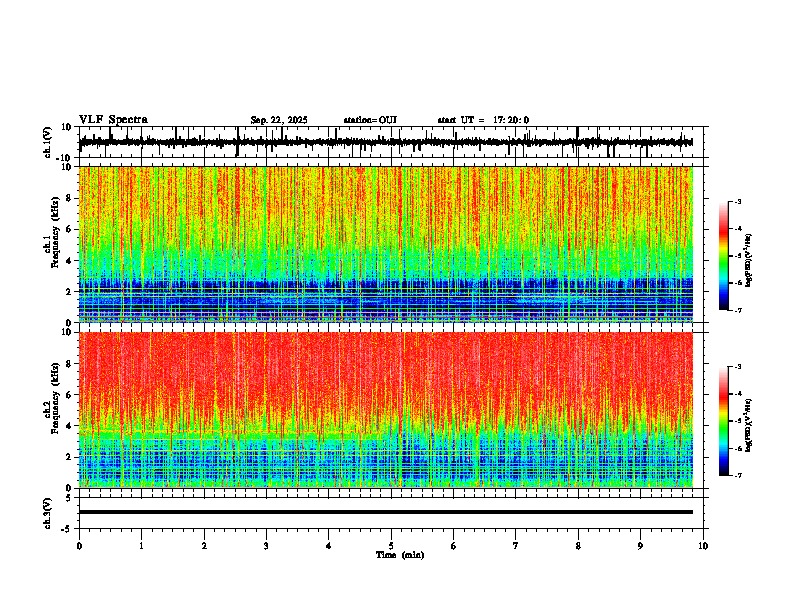
Task: Click the "2" kHz tick on ch.2 spectrogram
Action: point(70,457)
